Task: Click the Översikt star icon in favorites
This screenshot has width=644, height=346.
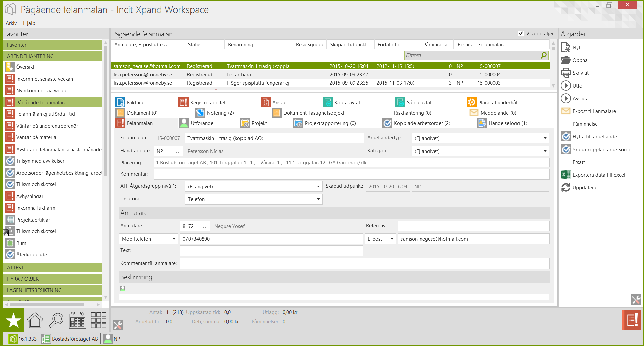Action: [x=10, y=67]
